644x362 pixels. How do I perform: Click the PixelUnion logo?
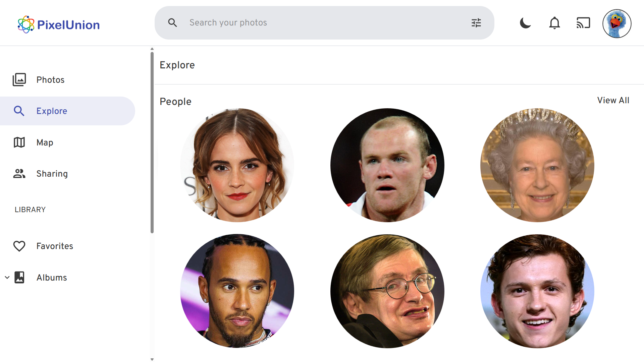point(58,24)
